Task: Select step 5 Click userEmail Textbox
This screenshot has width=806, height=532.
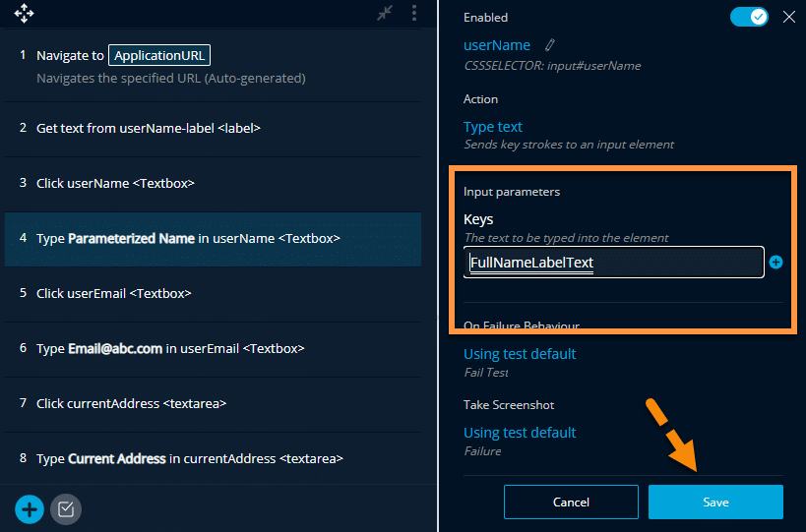Action: click(213, 294)
